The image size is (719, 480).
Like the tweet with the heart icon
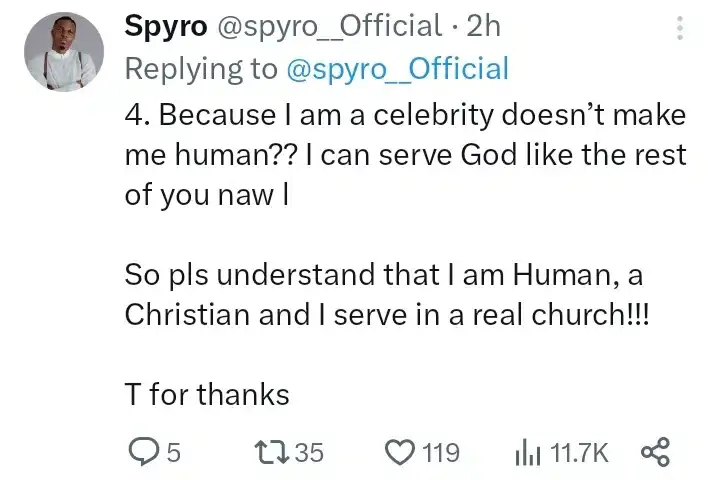click(x=397, y=452)
